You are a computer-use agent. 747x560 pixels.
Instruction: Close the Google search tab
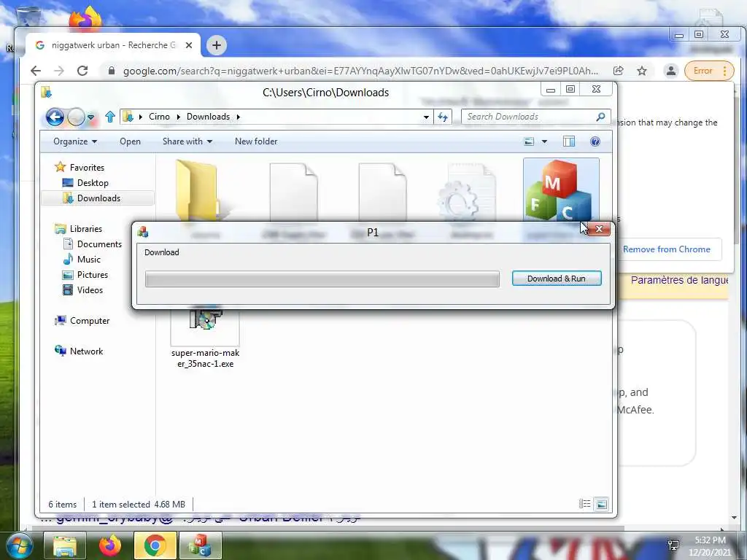click(x=189, y=45)
